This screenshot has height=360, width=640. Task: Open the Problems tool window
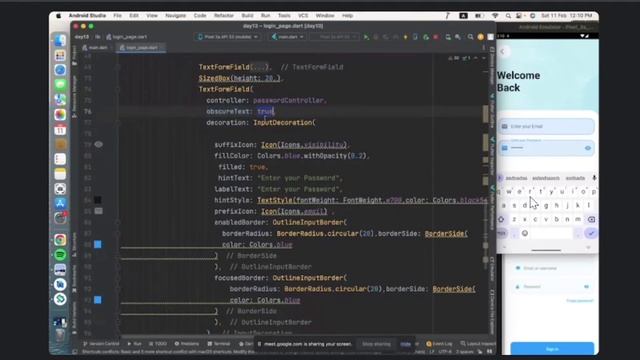[187, 344]
